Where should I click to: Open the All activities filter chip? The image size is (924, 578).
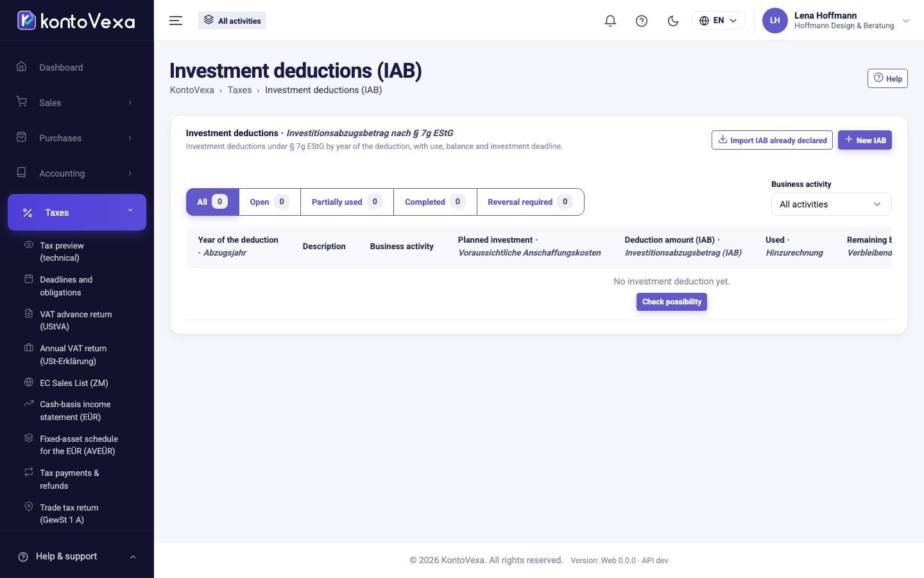pyautogui.click(x=232, y=21)
